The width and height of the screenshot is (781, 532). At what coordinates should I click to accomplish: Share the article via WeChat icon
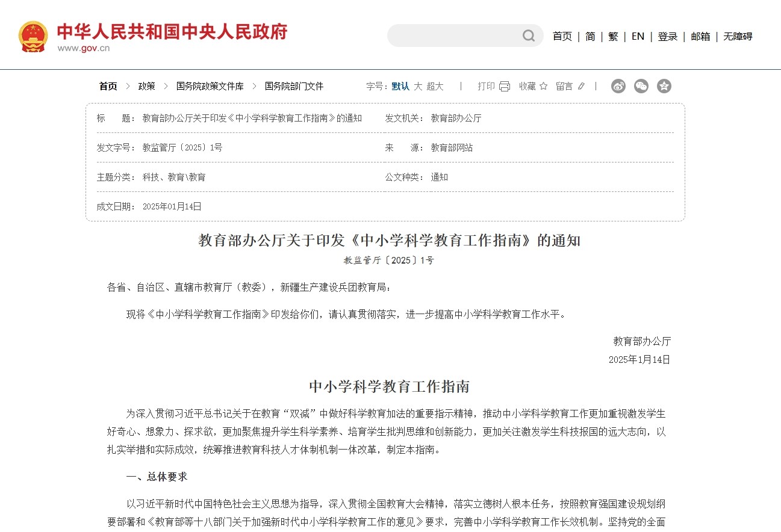[641, 86]
